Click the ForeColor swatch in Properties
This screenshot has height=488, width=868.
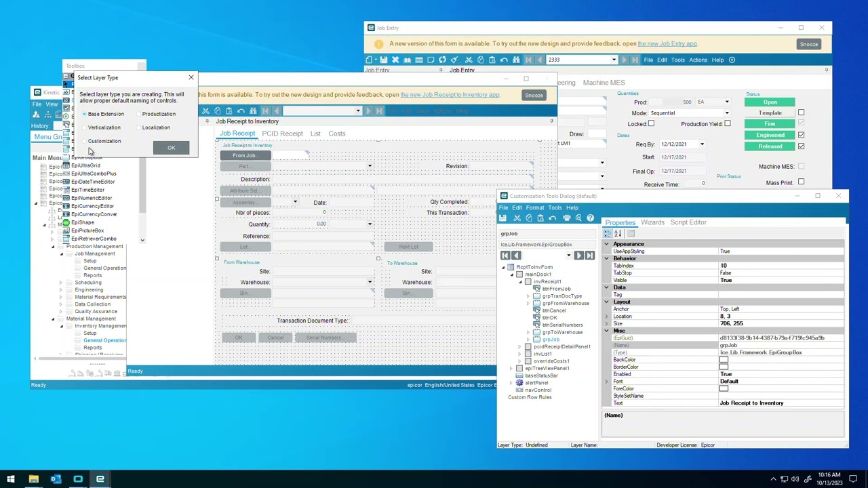pos(724,389)
